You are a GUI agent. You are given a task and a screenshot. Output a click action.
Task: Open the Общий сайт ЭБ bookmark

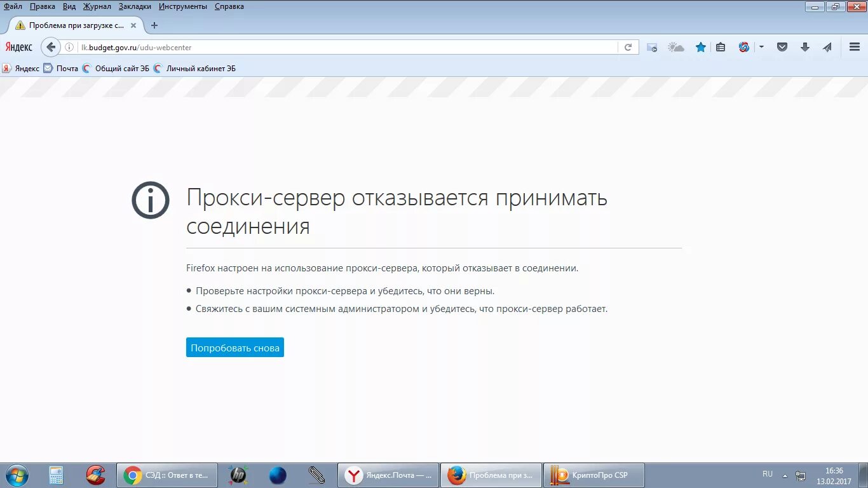coord(116,69)
